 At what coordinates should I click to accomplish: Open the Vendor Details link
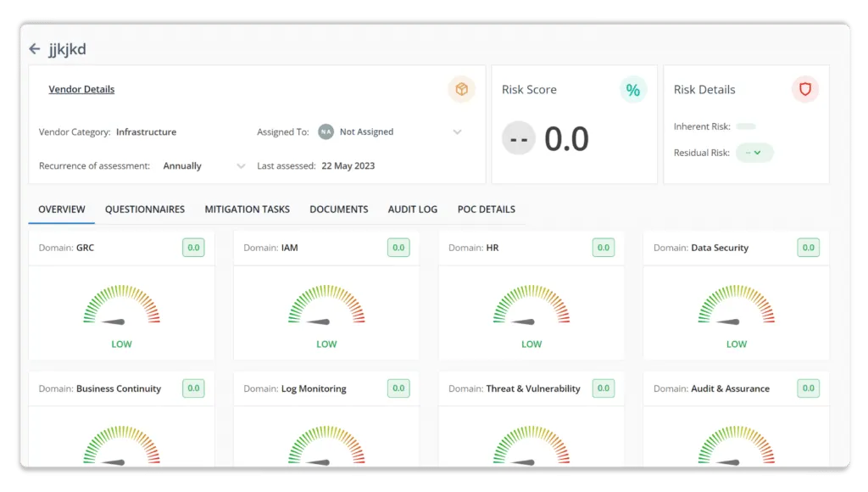point(81,89)
